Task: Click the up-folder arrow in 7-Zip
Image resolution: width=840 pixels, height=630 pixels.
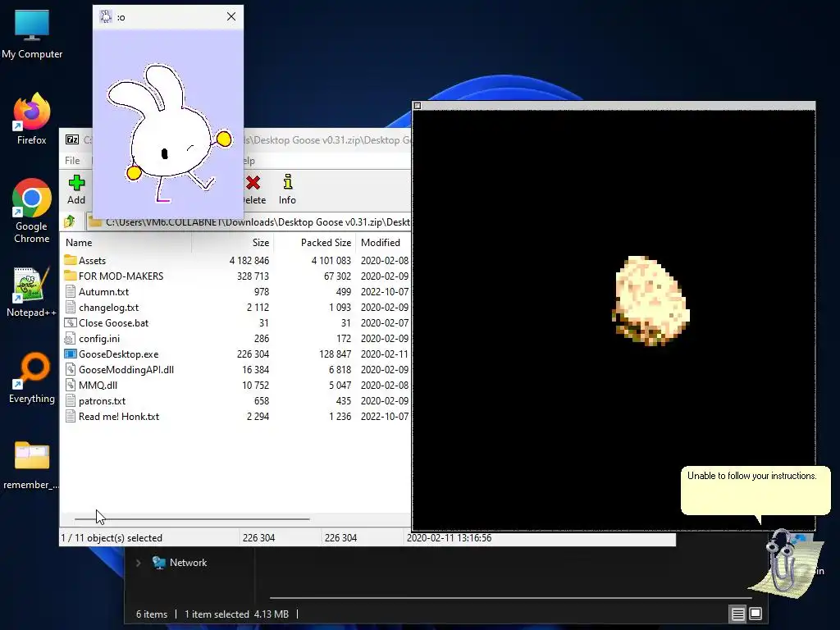Action: coord(70,221)
